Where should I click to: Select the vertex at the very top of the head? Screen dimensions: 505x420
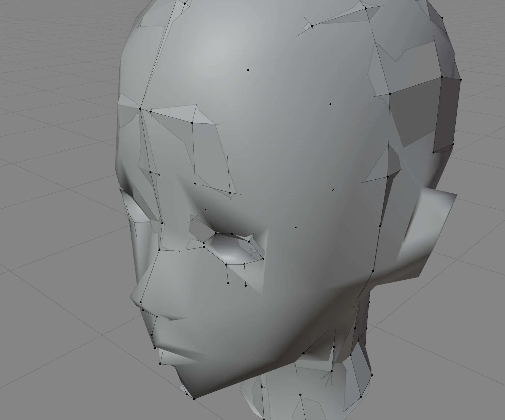pos(185,4)
